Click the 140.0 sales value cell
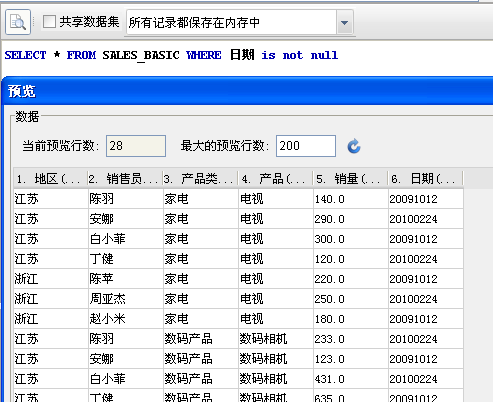493x402 pixels. click(x=351, y=199)
